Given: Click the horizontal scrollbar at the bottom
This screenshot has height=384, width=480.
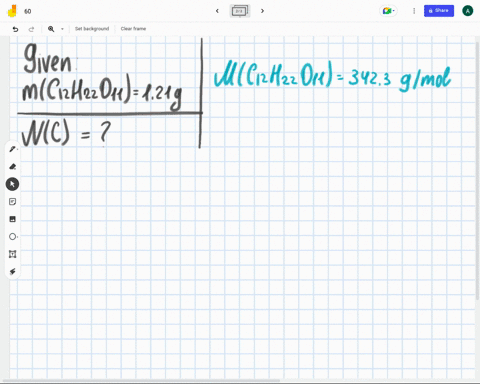Looking at the screenshot, I should click(x=140, y=380).
